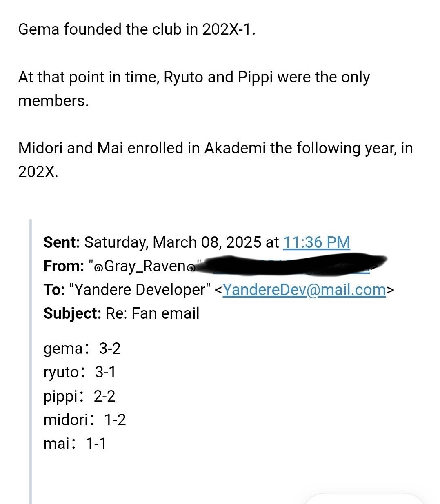Image resolution: width=440 pixels, height=504 pixels.
Task: Click the sentence mentioning Ryuto and Pippi
Action: [194, 89]
